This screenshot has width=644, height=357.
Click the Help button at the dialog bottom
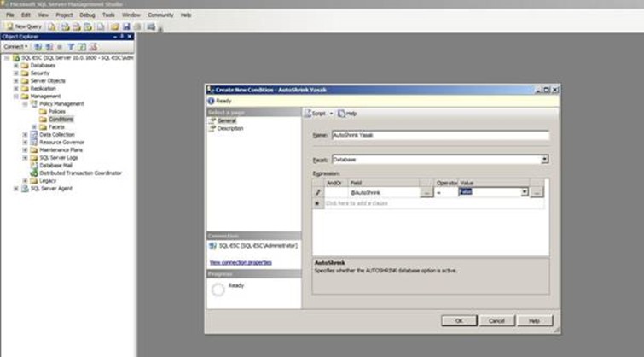(x=534, y=321)
